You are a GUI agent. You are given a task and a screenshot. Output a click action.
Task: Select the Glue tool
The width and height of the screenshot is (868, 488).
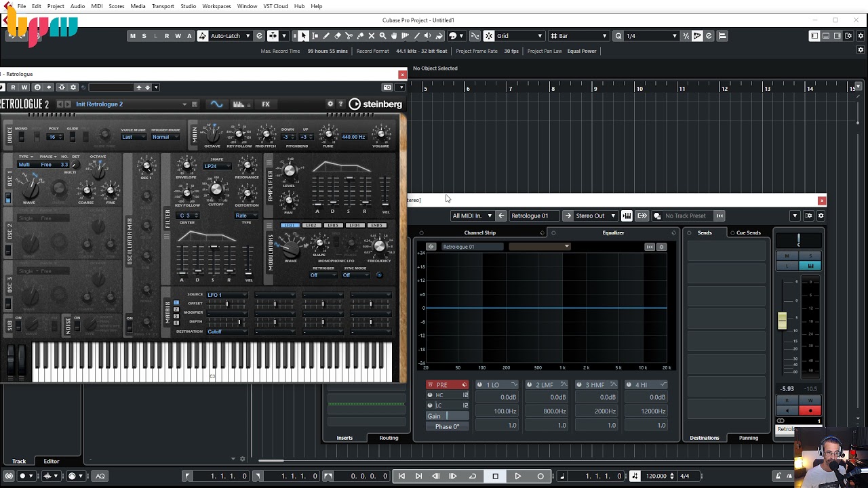(x=360, y=36)
